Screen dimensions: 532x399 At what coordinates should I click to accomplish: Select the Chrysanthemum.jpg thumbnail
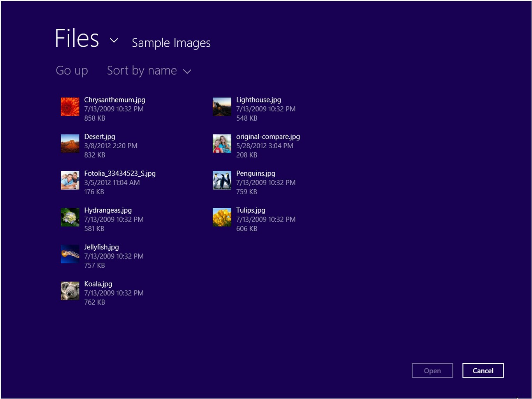(70, 107)
